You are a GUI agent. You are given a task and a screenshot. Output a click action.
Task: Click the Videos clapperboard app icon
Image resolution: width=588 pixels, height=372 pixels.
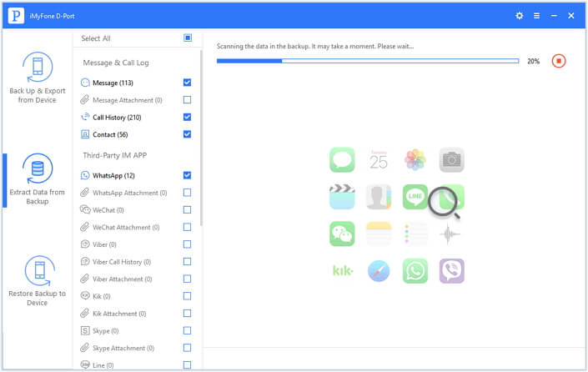pyautogui.click(x=342, y=197)
